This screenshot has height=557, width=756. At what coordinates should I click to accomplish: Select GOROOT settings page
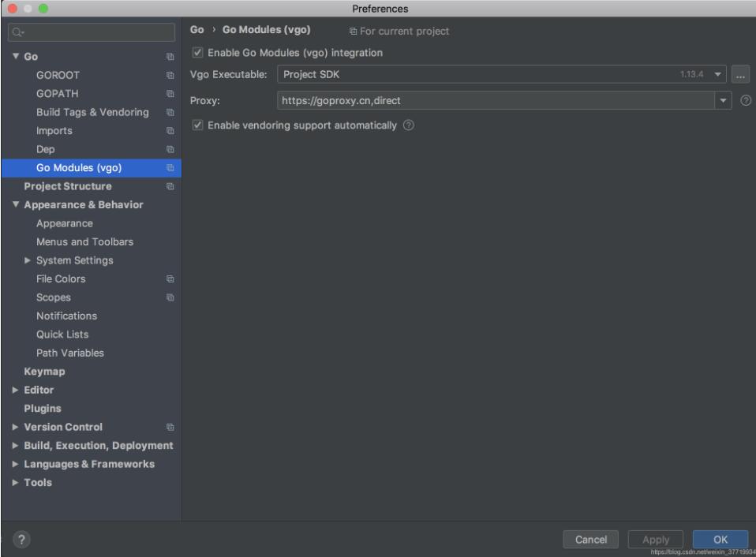(58, 75)
